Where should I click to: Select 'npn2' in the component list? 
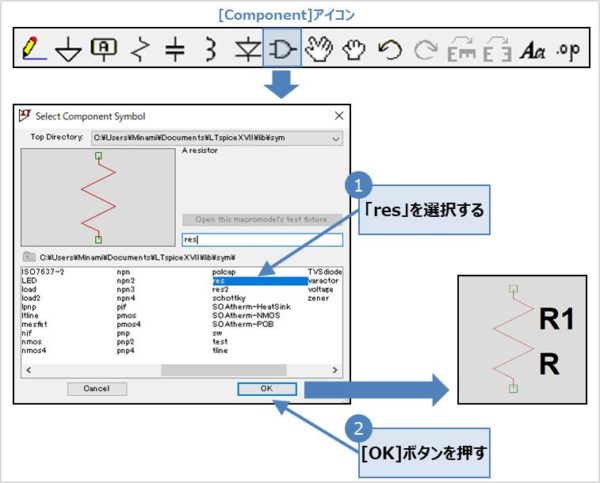(x=126, y=281)
